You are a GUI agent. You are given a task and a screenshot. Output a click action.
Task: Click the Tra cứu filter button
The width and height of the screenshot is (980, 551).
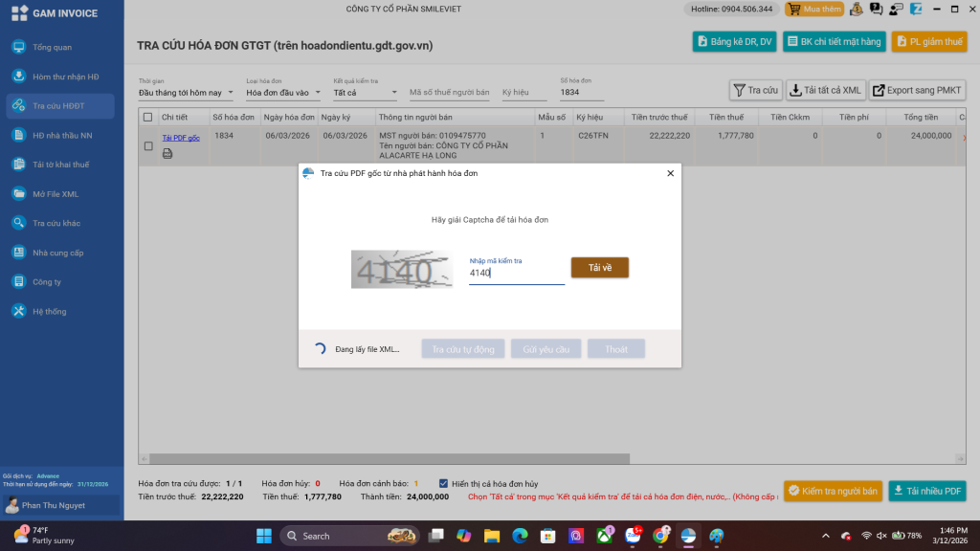(x=755, y=90)
